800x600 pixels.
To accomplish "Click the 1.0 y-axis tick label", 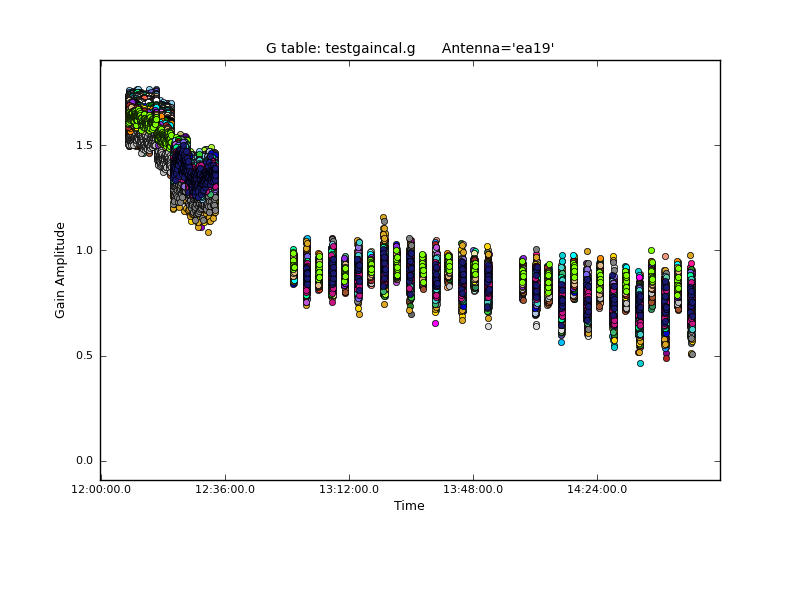I will (84, 250).
